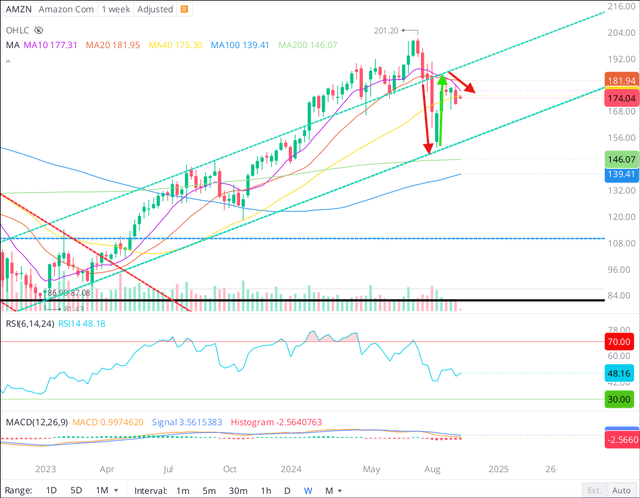
Task: Click the AMZN ticker symbol
Action: point(18,9)
